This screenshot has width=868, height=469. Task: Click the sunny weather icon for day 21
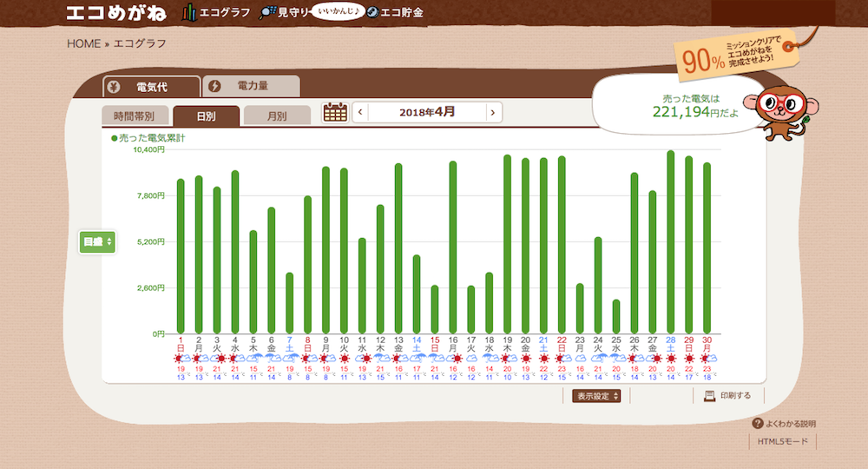544,359
